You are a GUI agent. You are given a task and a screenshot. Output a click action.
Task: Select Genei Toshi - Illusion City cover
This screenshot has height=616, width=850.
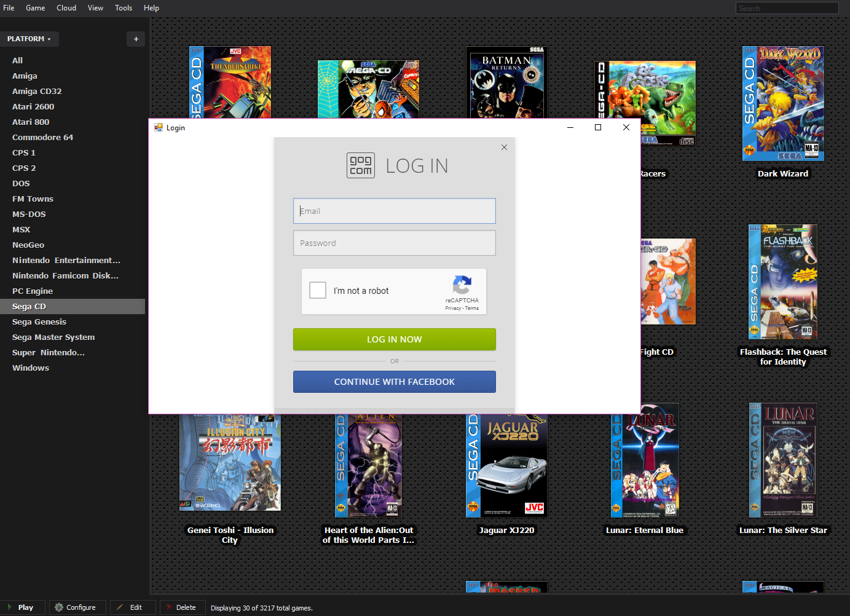(x=230, y=462)
